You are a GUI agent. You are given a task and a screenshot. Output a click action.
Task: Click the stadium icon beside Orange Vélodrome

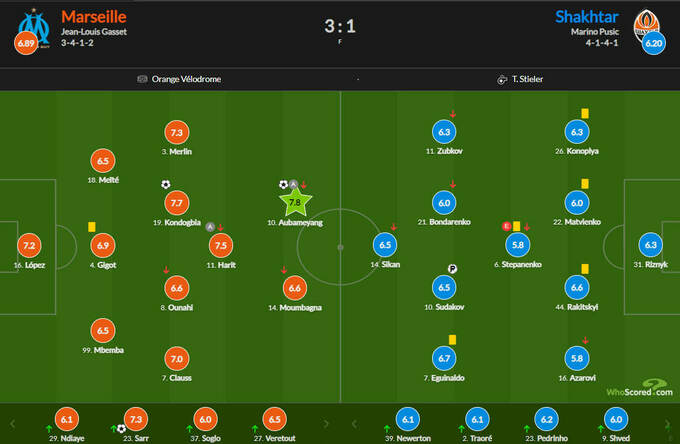(142, 79)
